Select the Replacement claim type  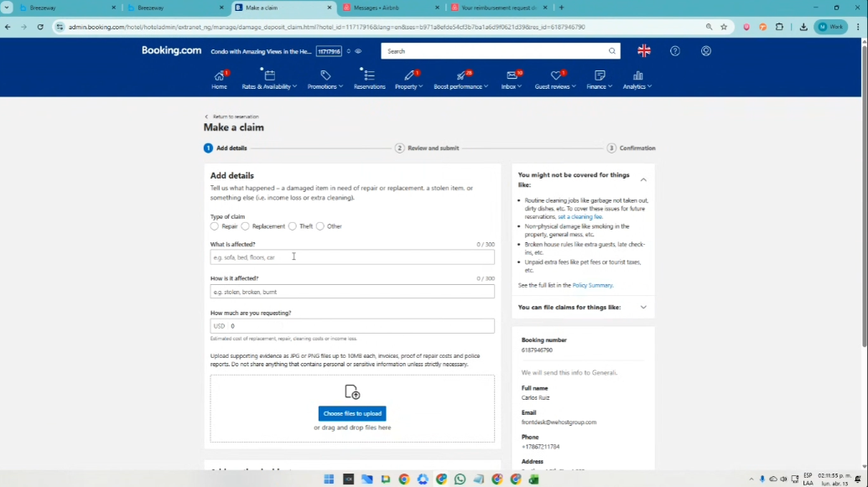[x=245, y=226]
